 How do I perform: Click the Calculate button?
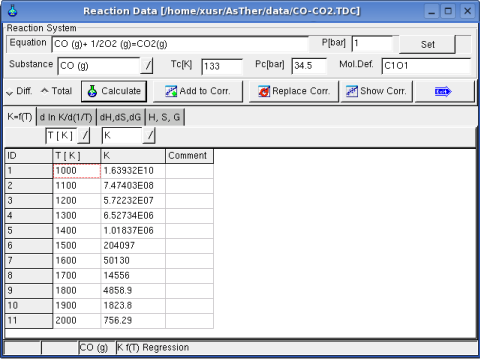click(114, 91)
